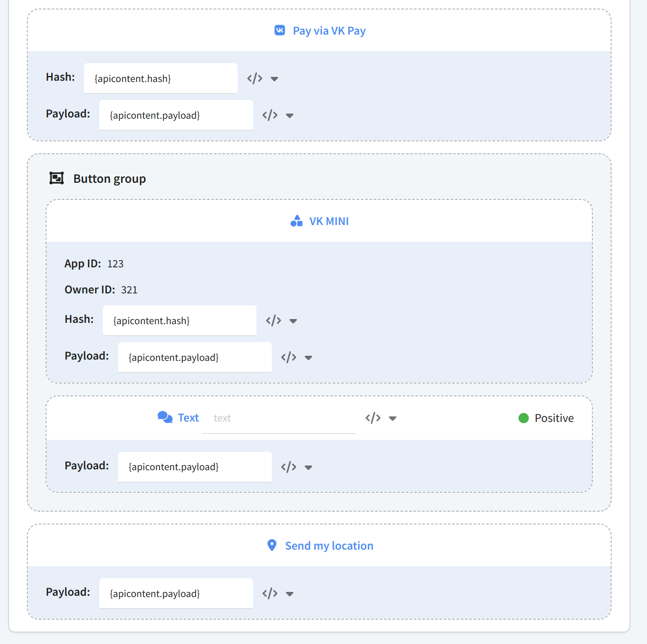
Task: Click the Button group heading text
Action: 110,179
